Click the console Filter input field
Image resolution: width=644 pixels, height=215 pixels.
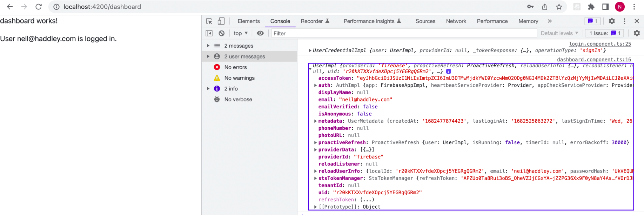(403, 33)
